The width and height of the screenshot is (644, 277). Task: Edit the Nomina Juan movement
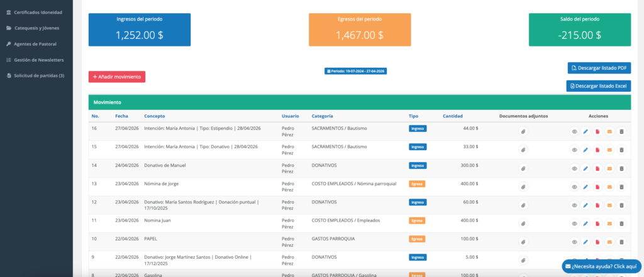[x=586, y=224]
